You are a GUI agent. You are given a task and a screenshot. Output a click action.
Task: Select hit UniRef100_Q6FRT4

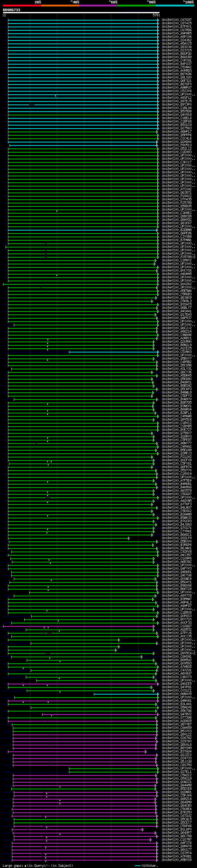click(x=176, y=467)
